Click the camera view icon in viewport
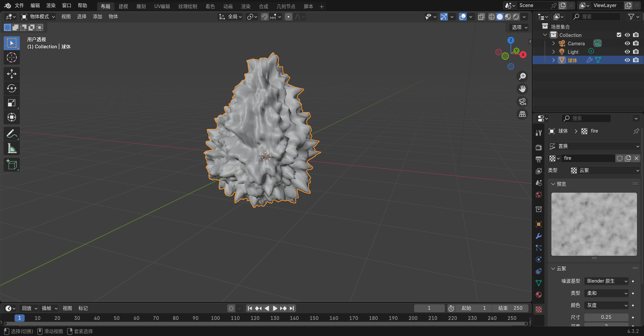 click(x=522, y=101)
